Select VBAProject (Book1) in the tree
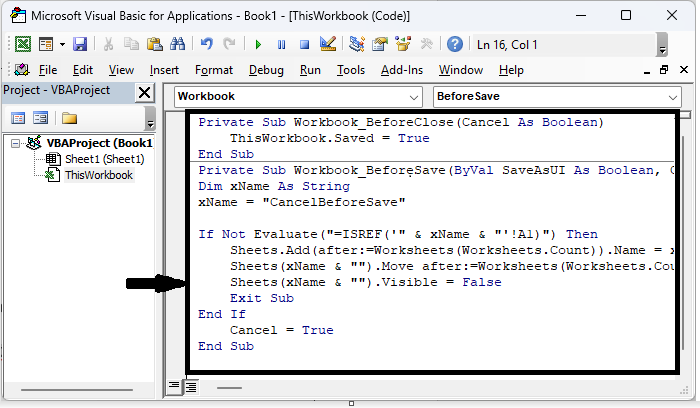The image size is (700, 408). pos(99,143)
